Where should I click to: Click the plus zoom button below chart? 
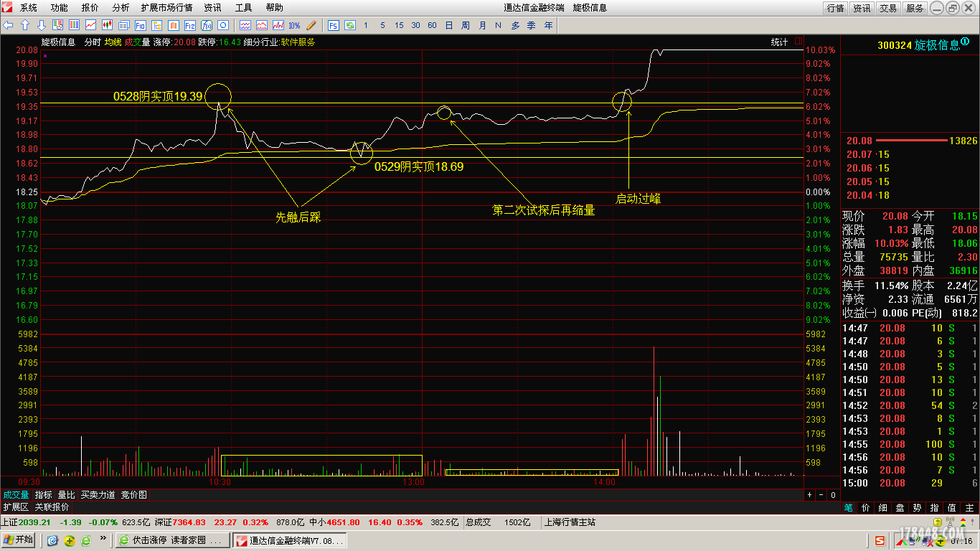[x=810, y=495]
